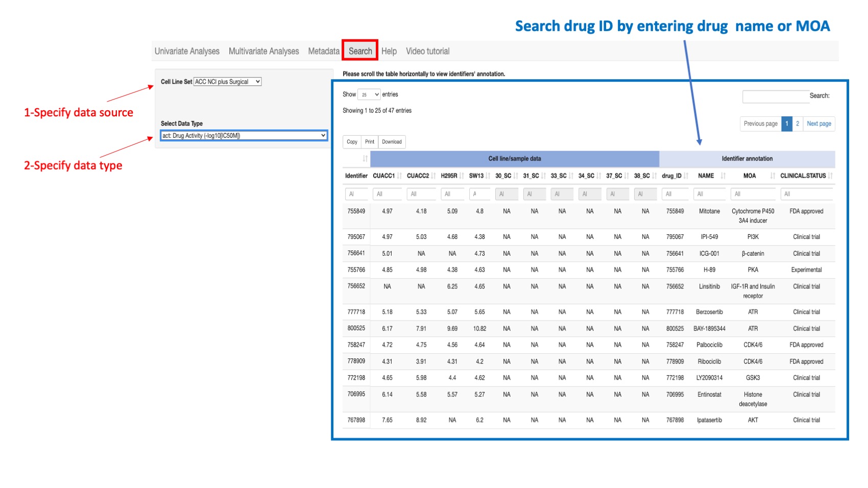868x488 pixels.
Task: Open the Cell Line Set dropdown
Action: [226, 82]
